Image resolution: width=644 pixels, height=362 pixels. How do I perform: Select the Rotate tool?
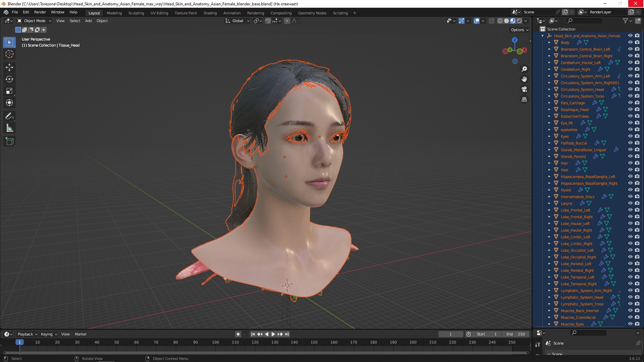[9, 79]
